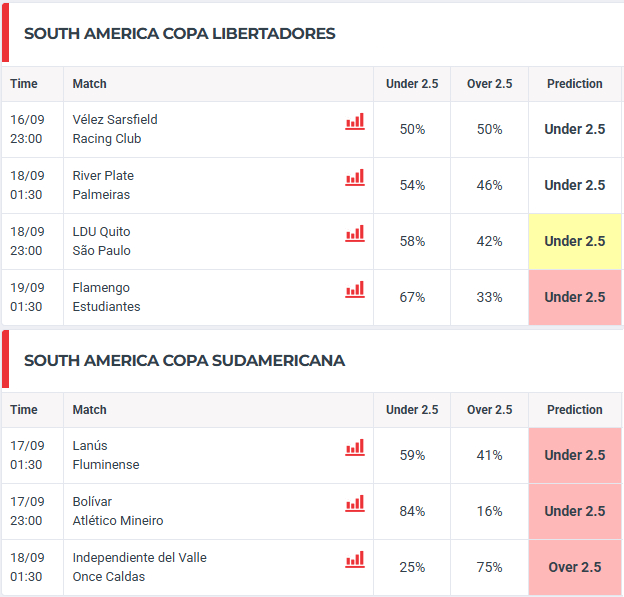Click Prediction header in Libertadores table

[x=575, y=84]
